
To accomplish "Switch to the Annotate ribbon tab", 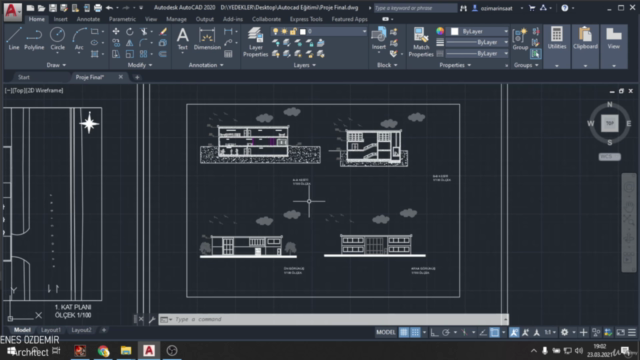I will [x=88, y=19].
